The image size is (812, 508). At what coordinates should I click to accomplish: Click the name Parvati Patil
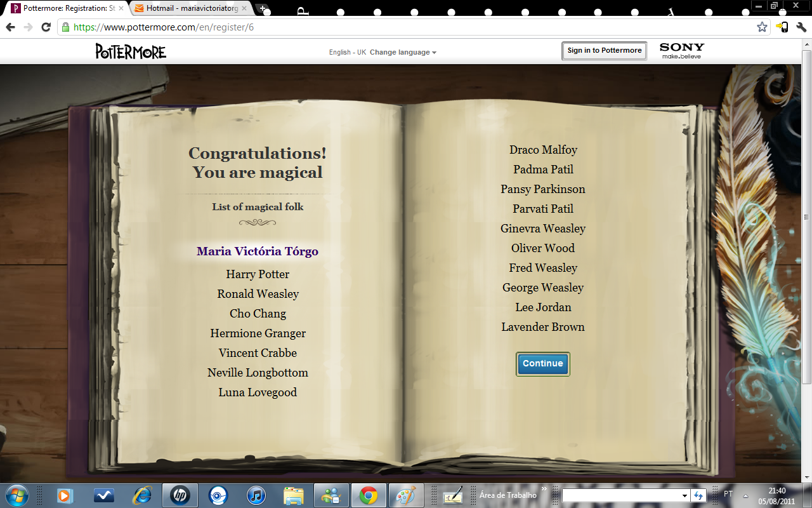tap(543, 209)
